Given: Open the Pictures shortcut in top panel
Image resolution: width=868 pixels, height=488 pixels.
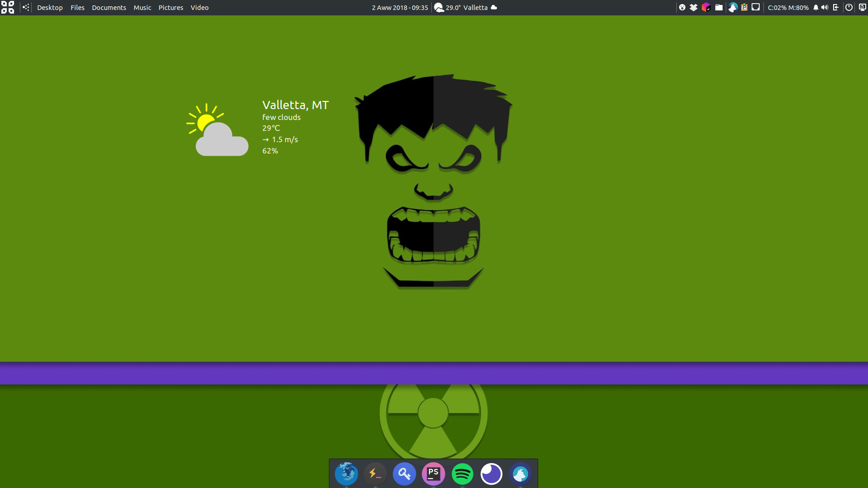Looking at the screenshot, I should coord(171,8).
